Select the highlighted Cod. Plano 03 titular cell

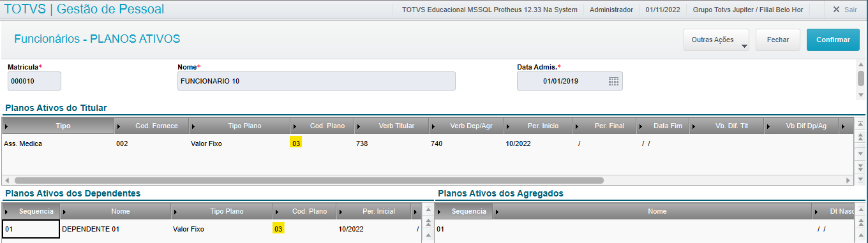(x=296, y=144)
